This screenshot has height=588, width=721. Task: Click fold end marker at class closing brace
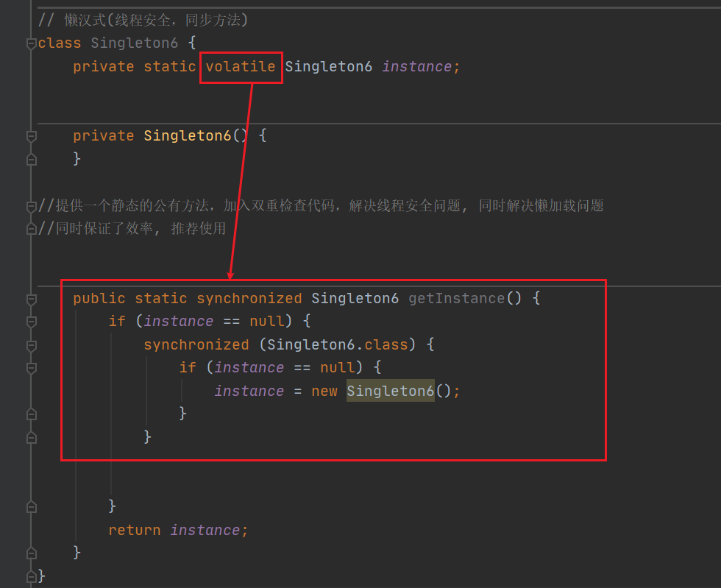[x=31, y=576]
